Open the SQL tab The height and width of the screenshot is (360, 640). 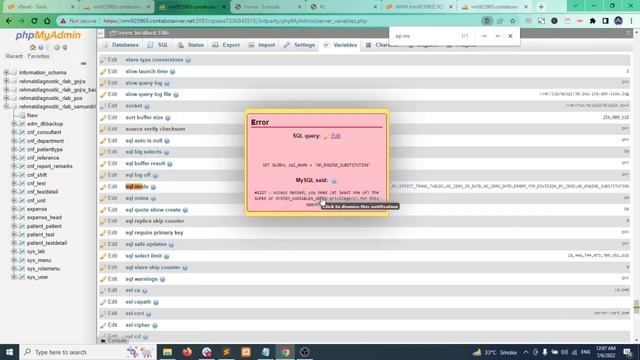[158, 45]
